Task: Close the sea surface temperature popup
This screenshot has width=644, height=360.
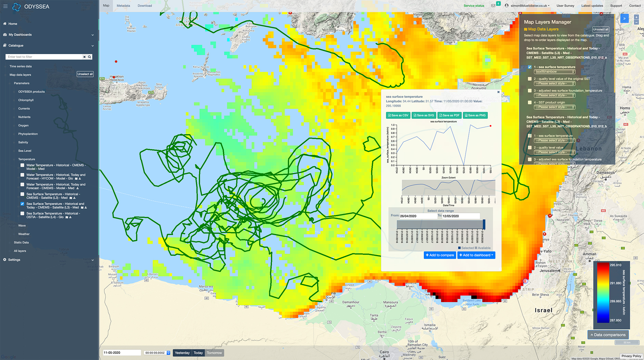Action: coord(498,92)
